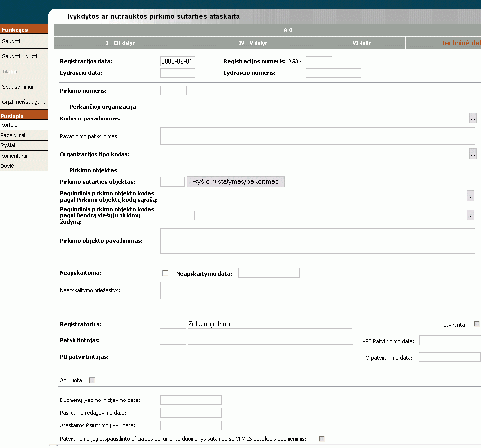
Task: Click Paskutinio redagavimo data field
Action: pos(191,413)
